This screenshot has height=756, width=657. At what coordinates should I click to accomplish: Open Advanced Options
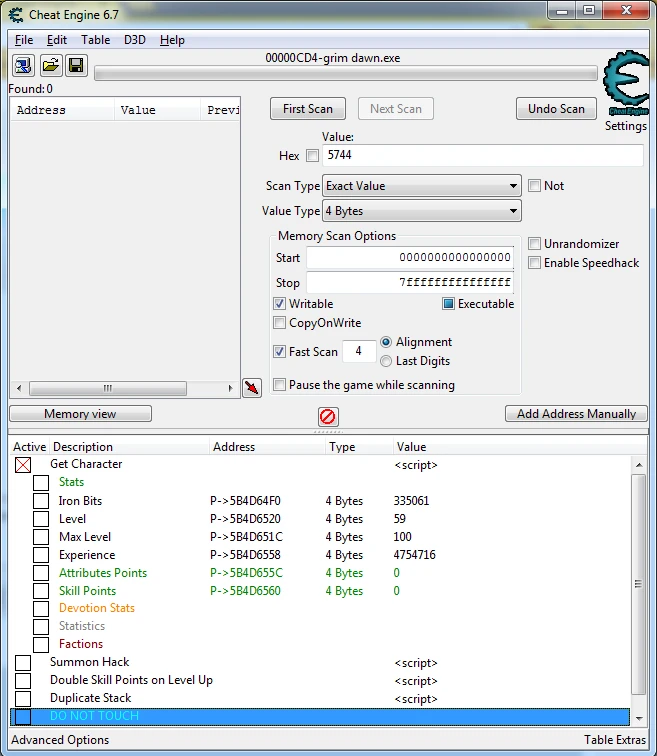click(60, 740)
